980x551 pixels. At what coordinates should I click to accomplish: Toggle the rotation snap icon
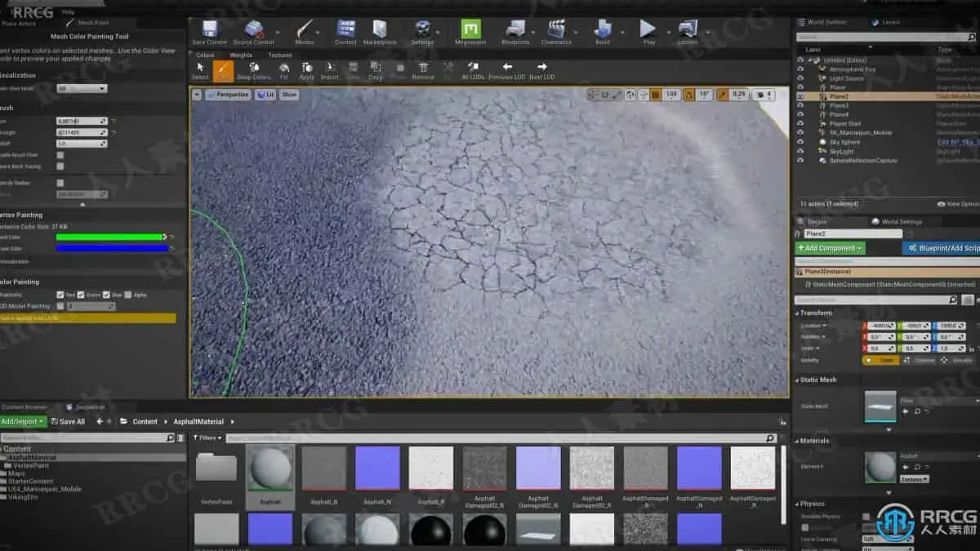(x=688, y=95)
